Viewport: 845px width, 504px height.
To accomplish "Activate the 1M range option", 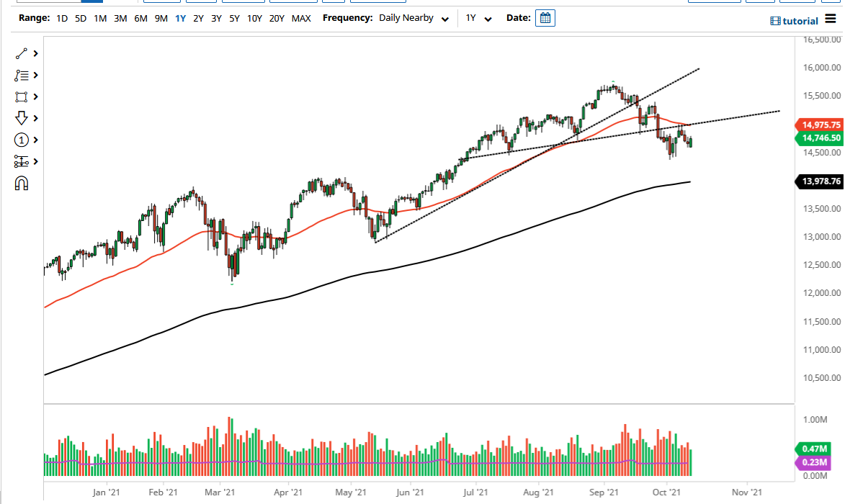I will (x=99, y=18).
